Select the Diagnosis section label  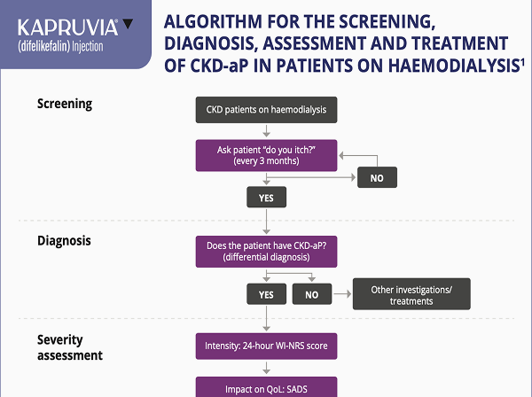(x=64, y=240)
